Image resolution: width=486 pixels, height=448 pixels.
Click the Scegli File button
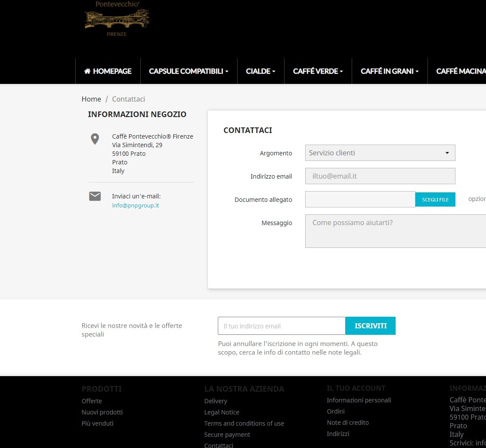pyautogui.click(x=435, y=200)
